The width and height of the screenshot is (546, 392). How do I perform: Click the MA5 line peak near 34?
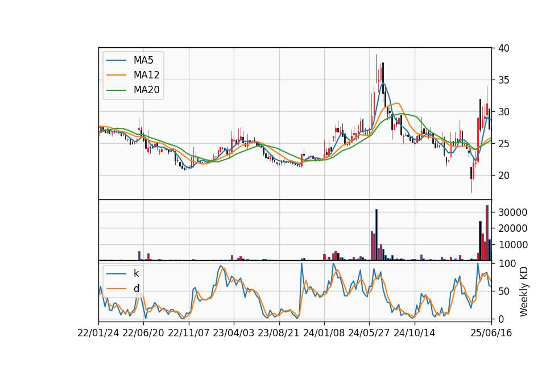[383, 83]
